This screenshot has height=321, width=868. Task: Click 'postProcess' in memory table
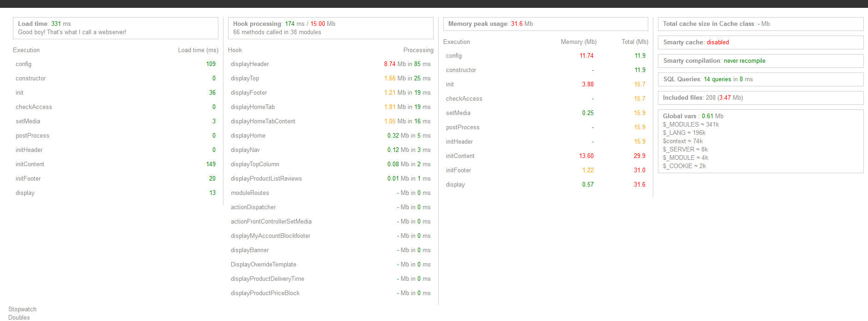463,127
